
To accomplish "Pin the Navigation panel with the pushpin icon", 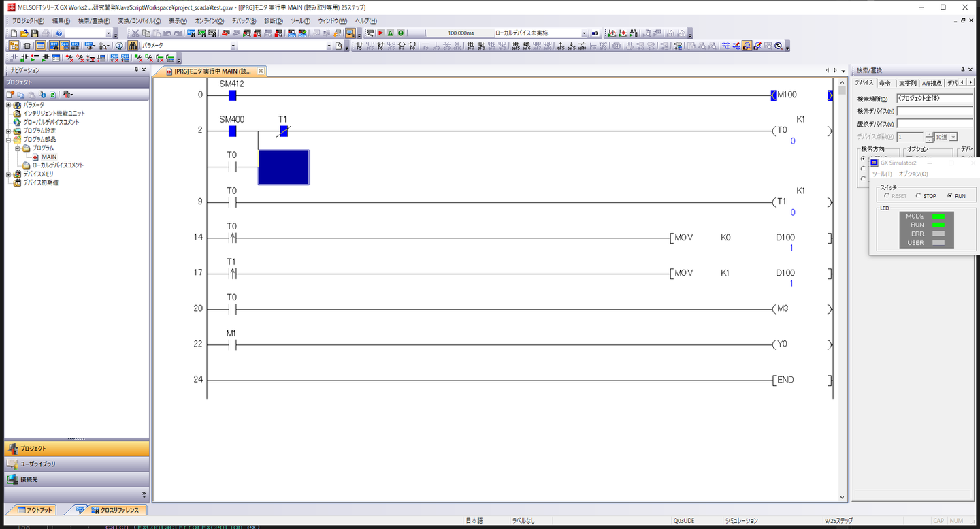I will click(136, 70).
